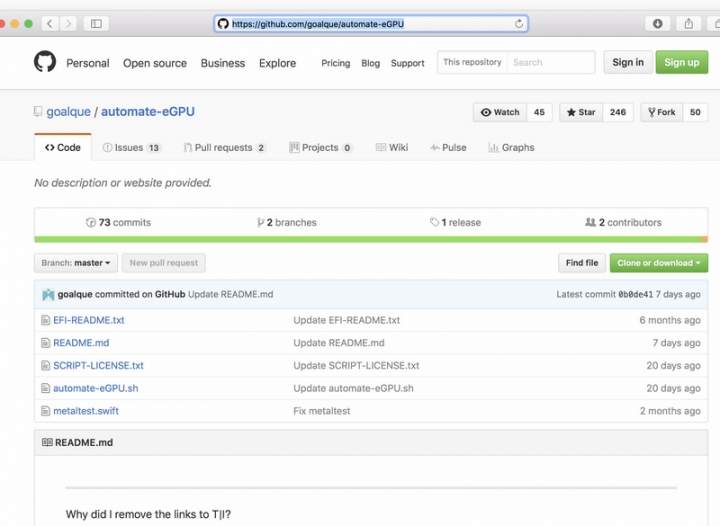This screenshot has height=526, width=720.
Task: Click the repository book icon beside goalque
Action: (x=38, y=112)
